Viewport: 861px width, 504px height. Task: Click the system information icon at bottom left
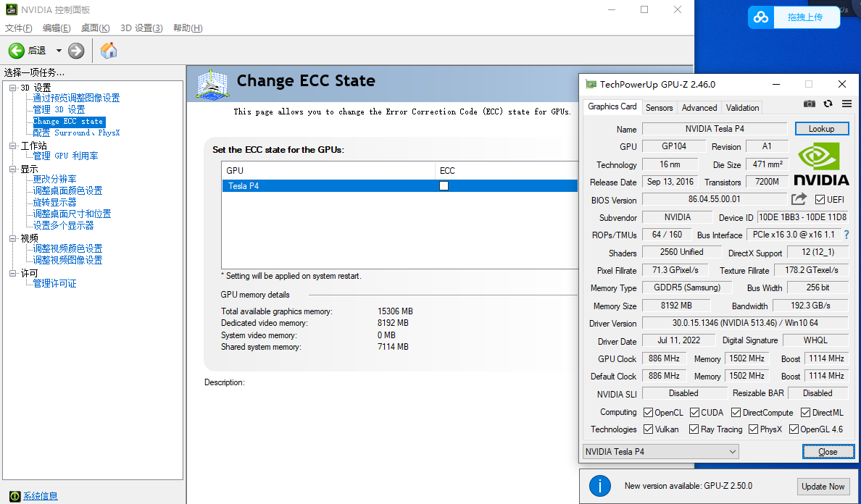coord(14,496)
